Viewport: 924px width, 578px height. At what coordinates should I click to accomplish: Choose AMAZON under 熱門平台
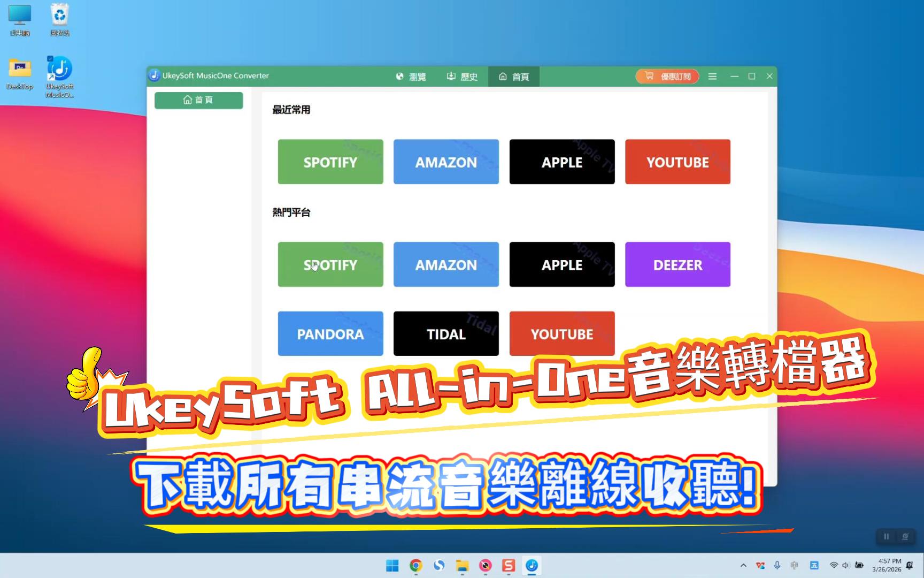click(446, 264)
